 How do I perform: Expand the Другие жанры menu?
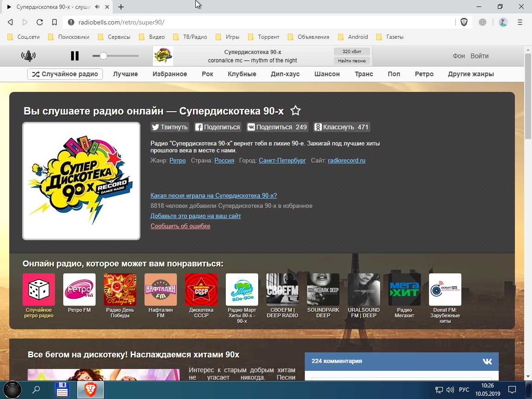[x=471, y=74]
